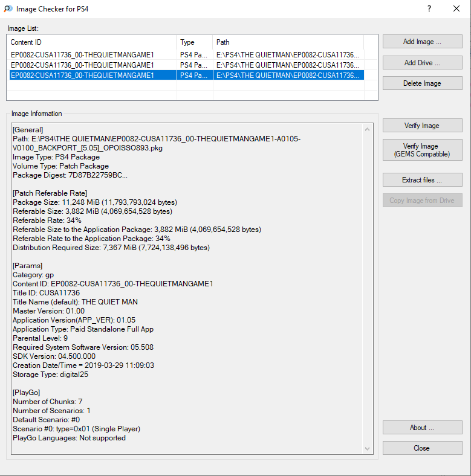Sort by the Type column header
The width and height of the screenshot is (471, 476).
pyautogui.click(x=195, y=42)
